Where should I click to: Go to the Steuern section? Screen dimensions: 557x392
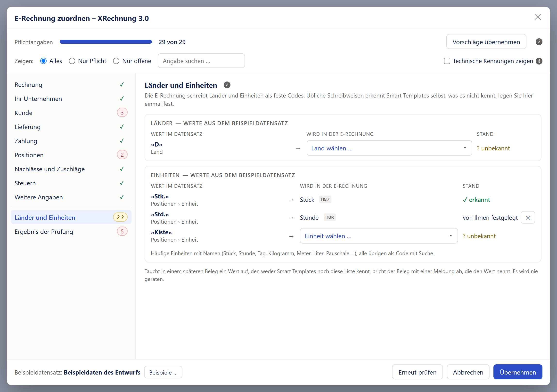(71, 183)
